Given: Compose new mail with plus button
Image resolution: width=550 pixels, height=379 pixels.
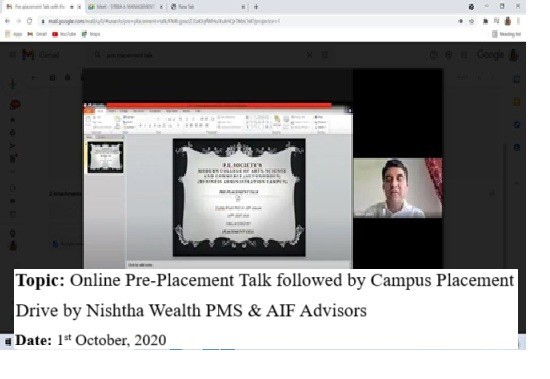Looking at the screenshot, I should coord(13,84).
